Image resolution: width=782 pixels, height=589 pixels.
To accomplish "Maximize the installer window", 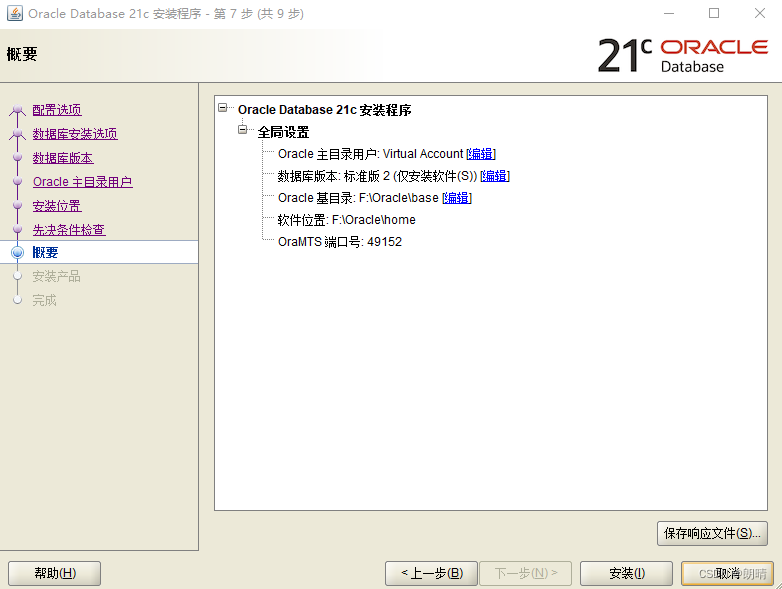I will click(714, 13).
